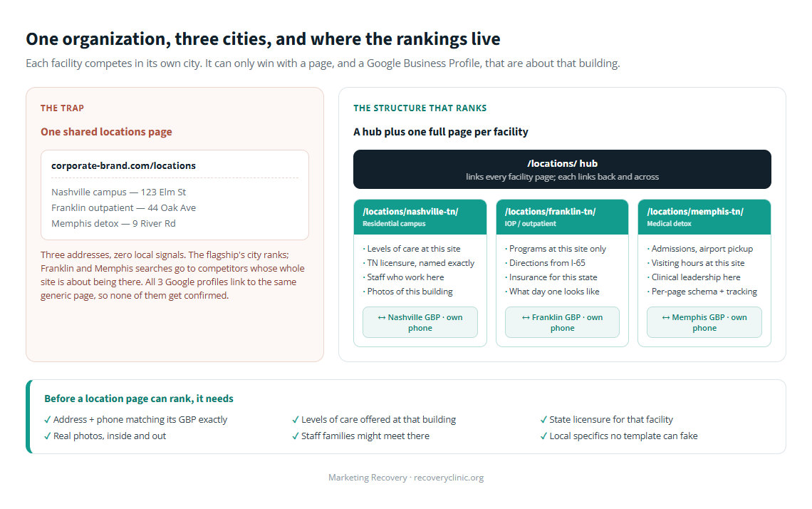Click 'IOP / outpatient' label
This screenshot has width=812, height=509.
tap(530, 223)
